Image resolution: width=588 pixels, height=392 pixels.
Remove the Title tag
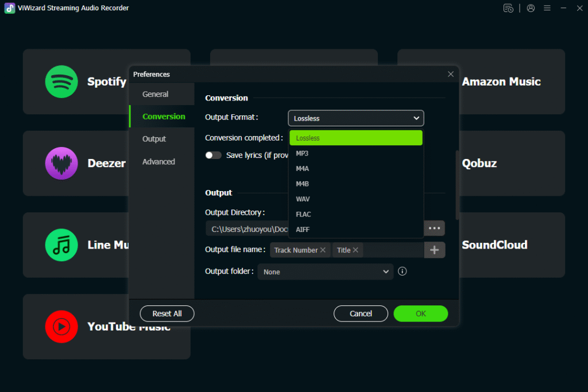click(x=355, y=250)
